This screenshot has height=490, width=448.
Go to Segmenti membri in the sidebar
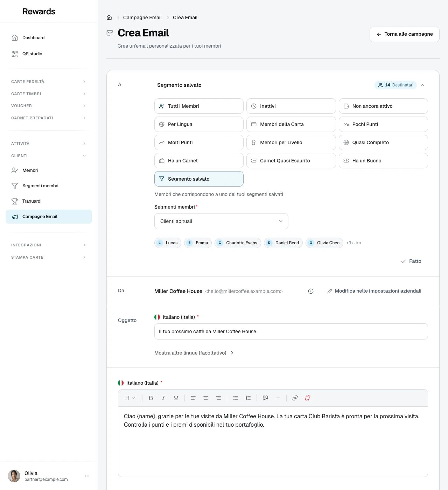(49, 186)
